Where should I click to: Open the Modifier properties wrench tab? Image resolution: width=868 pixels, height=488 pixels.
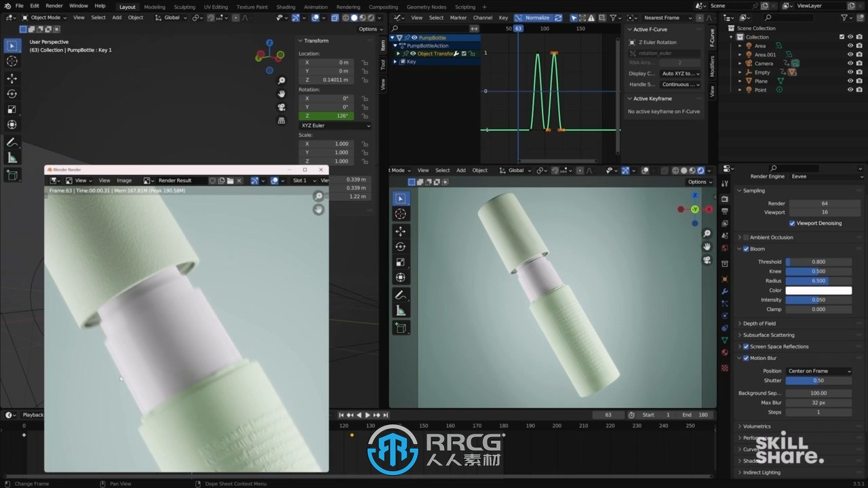pyautogui.click(x=725, y=291)
